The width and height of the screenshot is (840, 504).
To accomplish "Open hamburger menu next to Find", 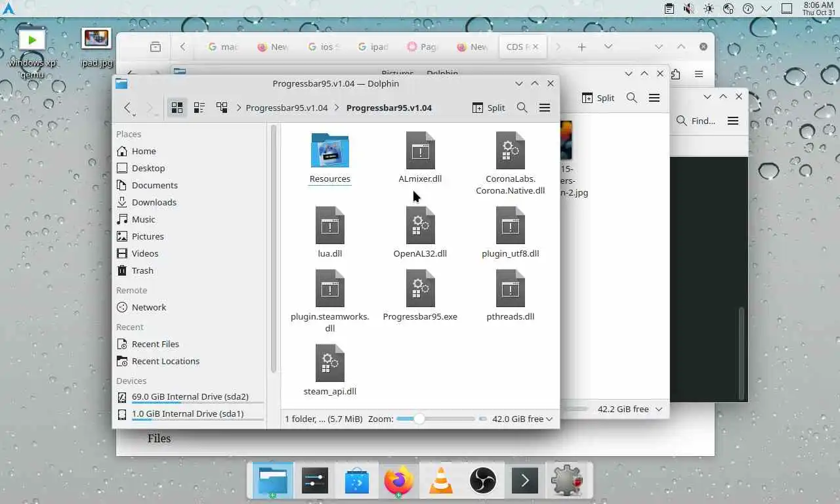I will point(733,121).
